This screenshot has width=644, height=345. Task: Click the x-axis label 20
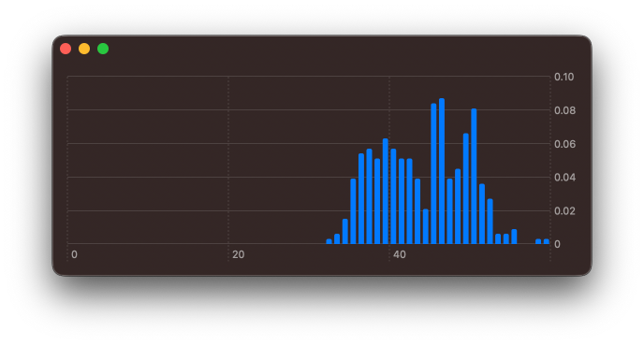238,254
